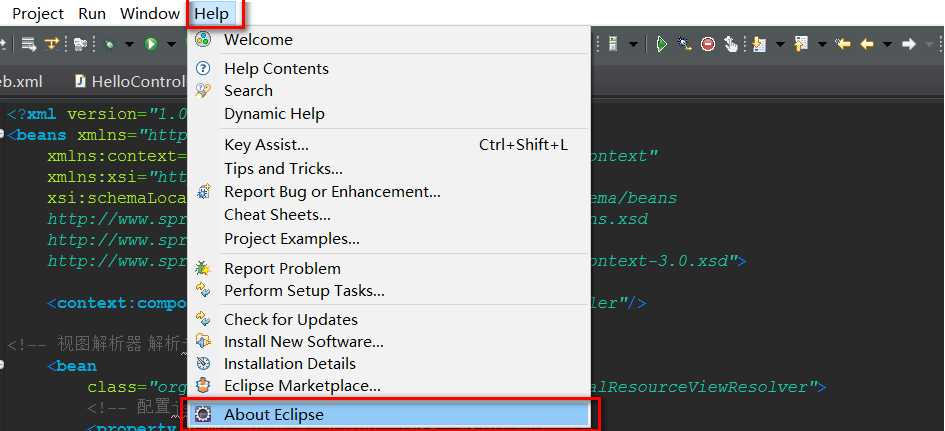Viewport: 945px width, 431px height.
Task: Open the Next Annotation dropdown arrow
Action: click(x=780, y=44)
